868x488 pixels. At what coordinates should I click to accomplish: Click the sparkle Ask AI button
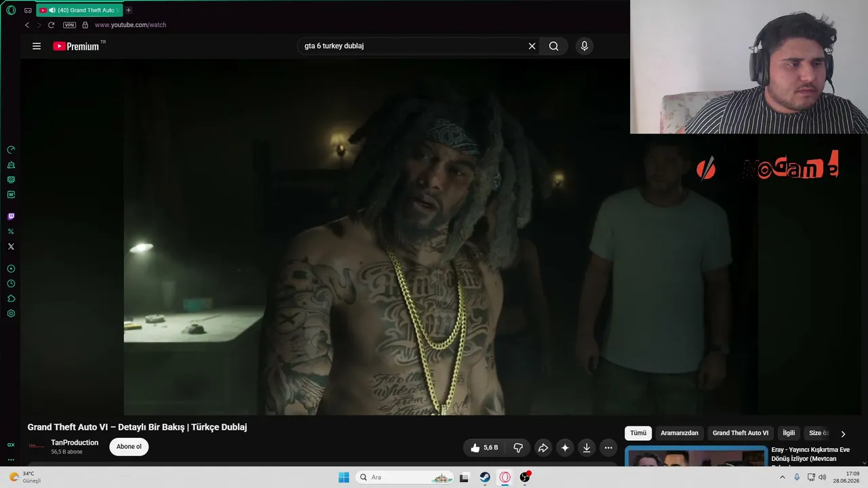(565, 447)
